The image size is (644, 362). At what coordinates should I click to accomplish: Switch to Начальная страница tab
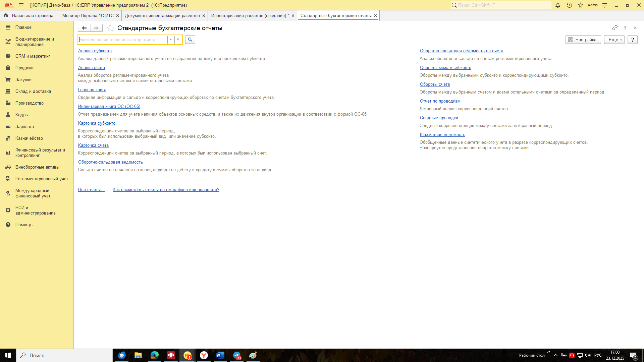pyautogui.click(x=33, y=15)
